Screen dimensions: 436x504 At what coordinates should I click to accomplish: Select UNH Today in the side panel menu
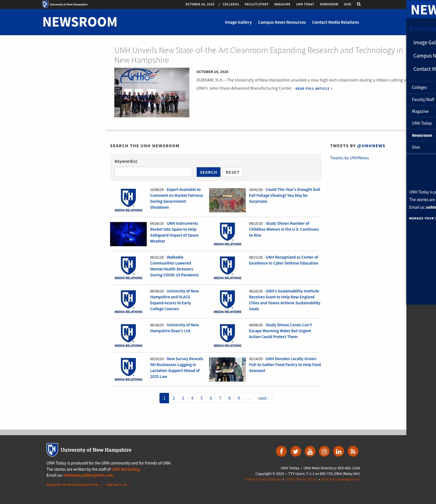coord(421,123)
